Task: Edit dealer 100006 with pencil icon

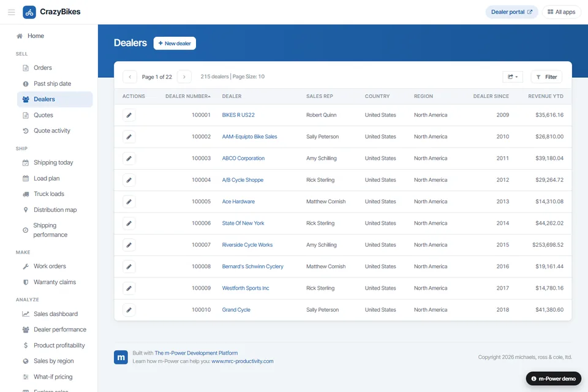Action: click(x=129, y=223)
